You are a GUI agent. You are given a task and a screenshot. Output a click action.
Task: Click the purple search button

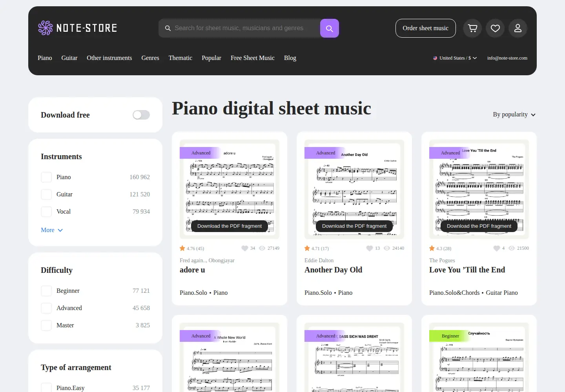[330, 28]
